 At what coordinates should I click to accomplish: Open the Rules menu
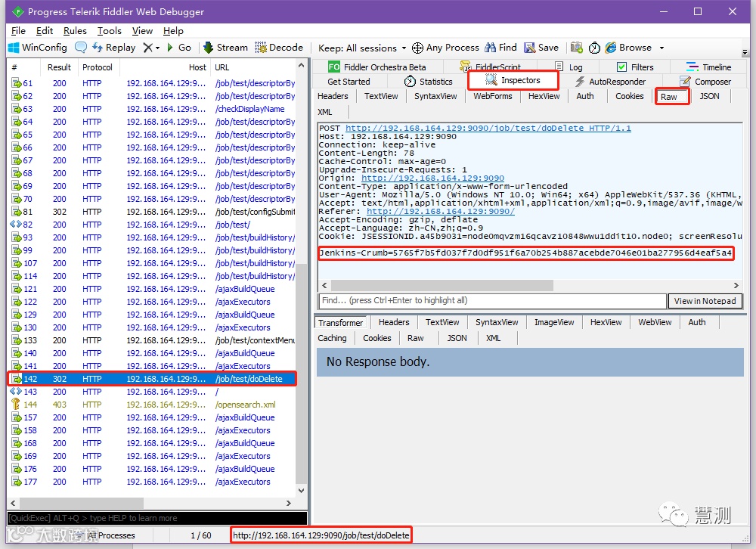pos(75,31)
